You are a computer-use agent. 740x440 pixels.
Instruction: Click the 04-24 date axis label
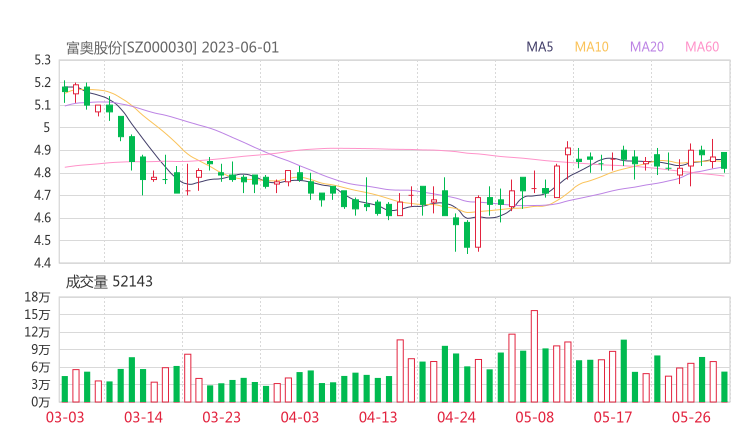click(x=456, y=417)
